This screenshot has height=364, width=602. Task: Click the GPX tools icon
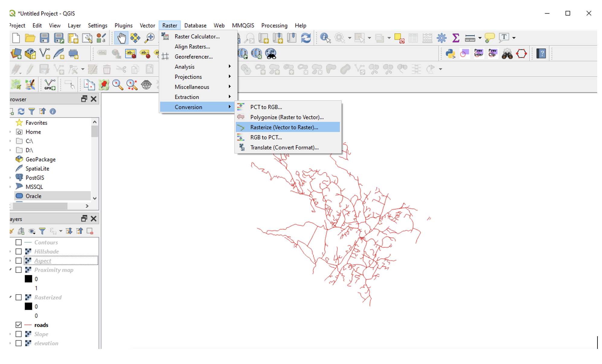click(x=50, y=85)
